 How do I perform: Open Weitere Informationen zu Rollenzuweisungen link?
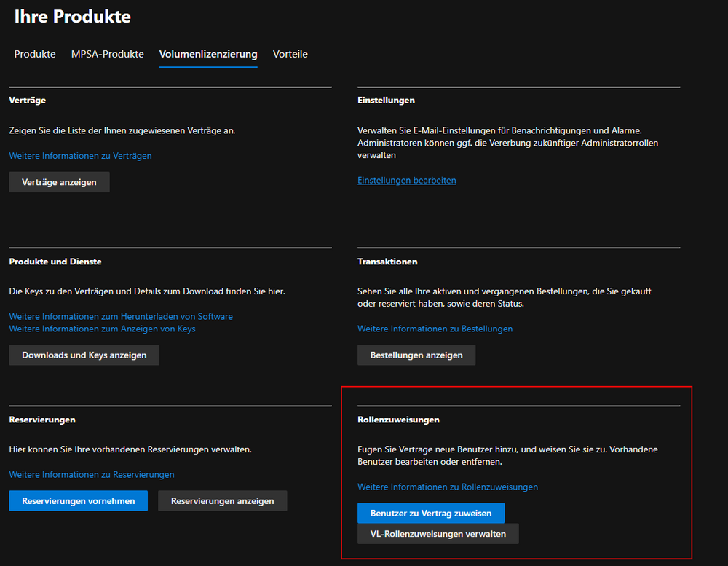coord(447,487)
